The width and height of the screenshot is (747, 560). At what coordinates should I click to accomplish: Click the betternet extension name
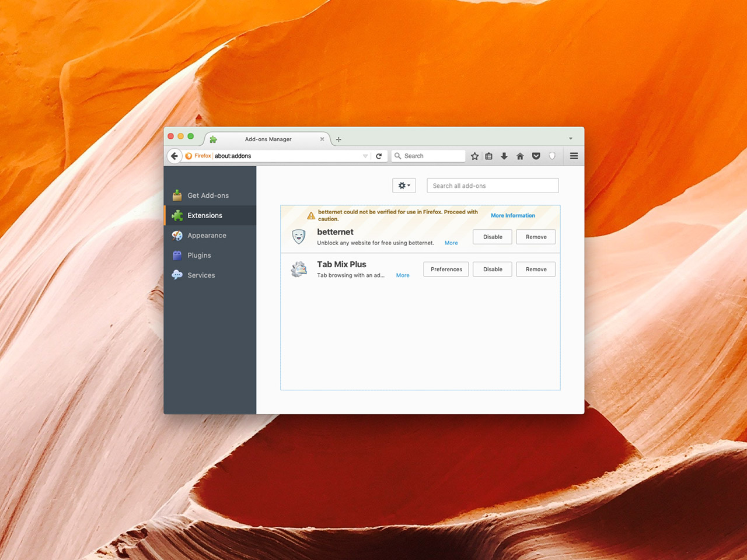[336, 232]
